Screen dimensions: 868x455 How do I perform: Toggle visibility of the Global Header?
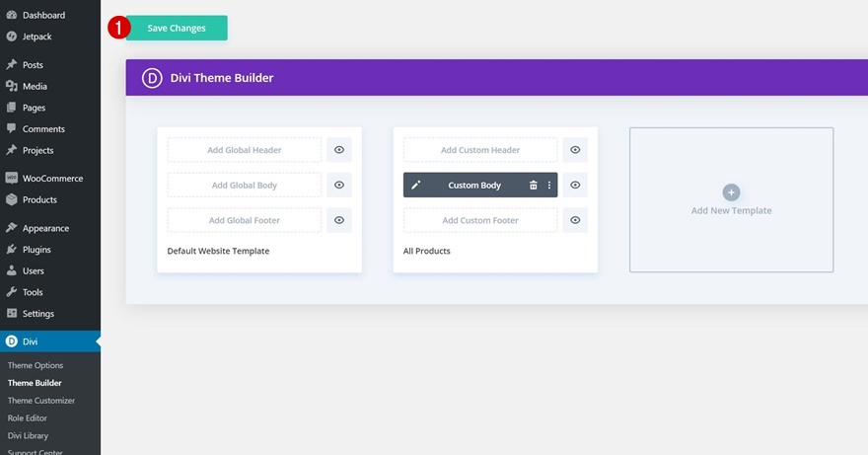339,150
